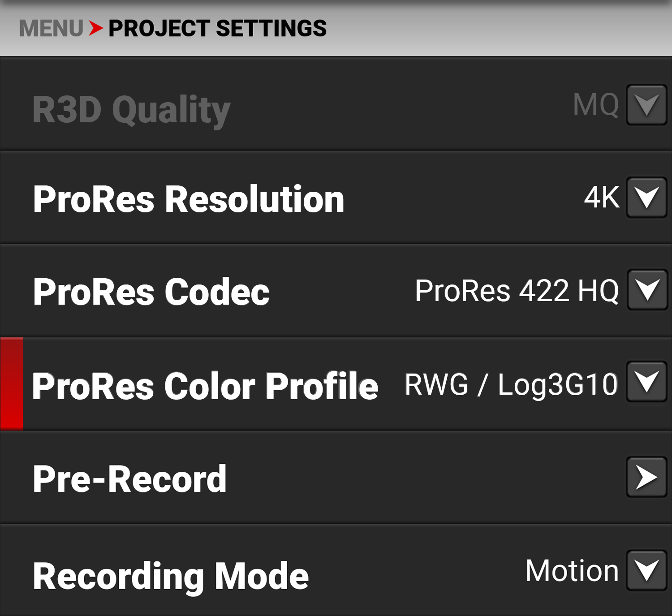Click the 4K resolution value
This screenshot has width=672, height=616.
coord(602,198)
